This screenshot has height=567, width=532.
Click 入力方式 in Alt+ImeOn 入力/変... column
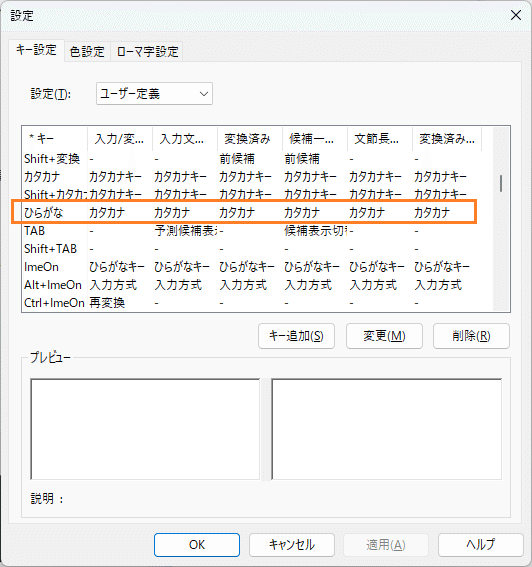113,285
